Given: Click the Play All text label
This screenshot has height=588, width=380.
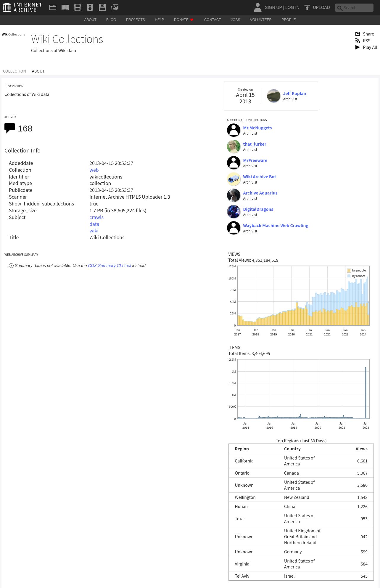Looking at the screenshot, I should (370, 47).
